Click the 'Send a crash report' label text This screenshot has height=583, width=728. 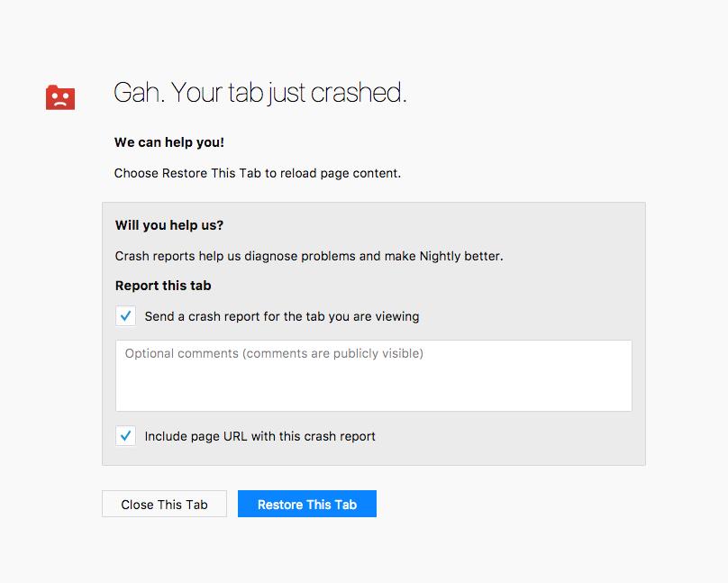tap(281, 316)
